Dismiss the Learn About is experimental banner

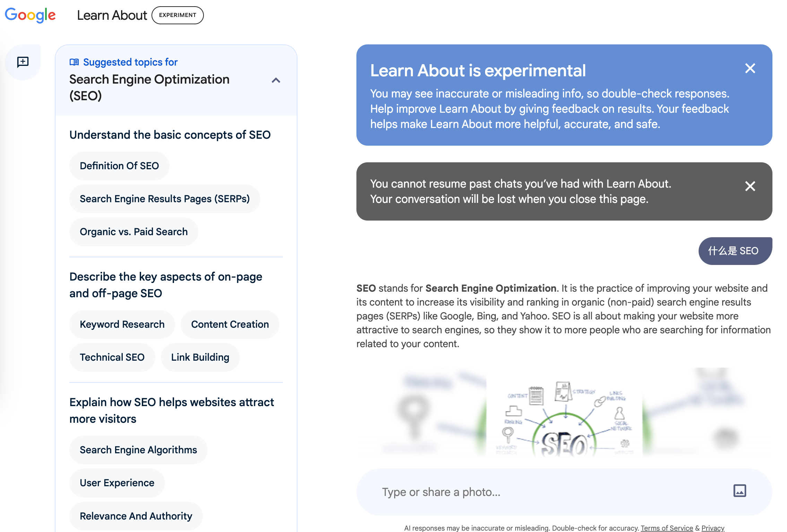point(750,68)
